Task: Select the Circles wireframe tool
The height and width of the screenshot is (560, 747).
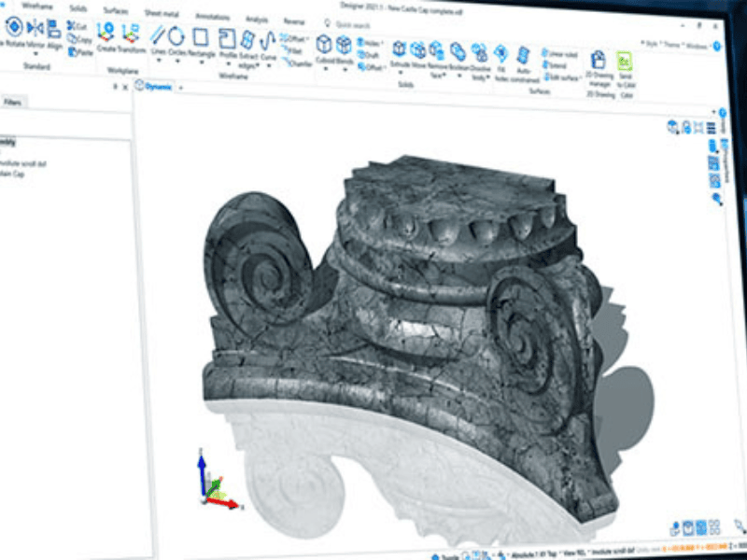Action: coord(177,36)
